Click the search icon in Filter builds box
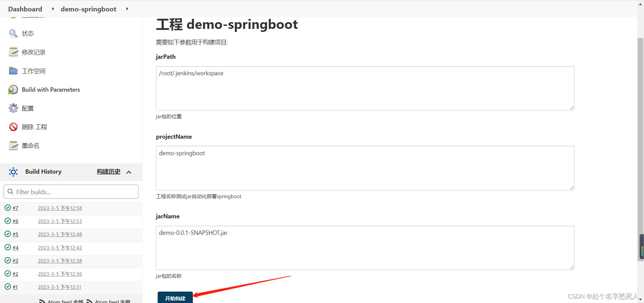 10,191
